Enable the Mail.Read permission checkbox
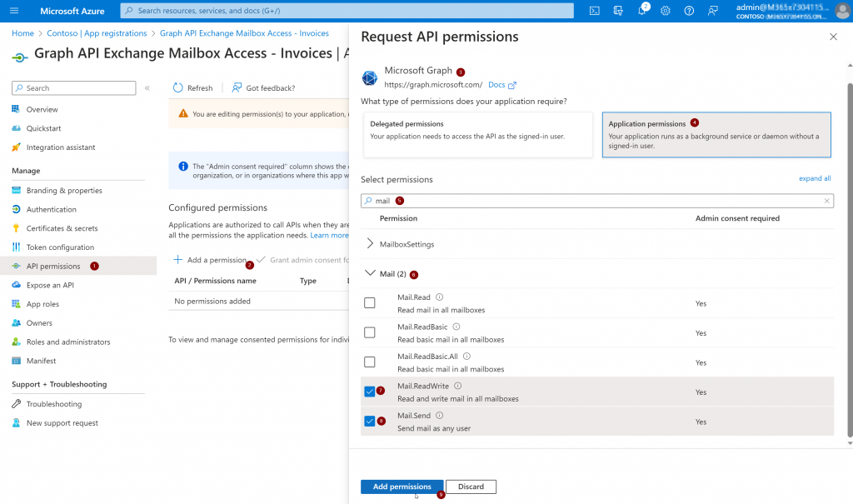This screenshot has width=853, height=504. pos(370,303)
